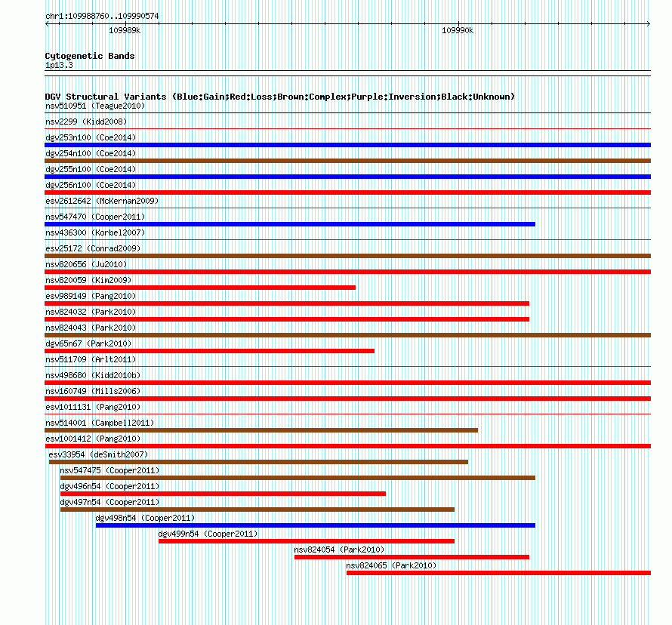Click the red bar under esv989149

point(287,303)
